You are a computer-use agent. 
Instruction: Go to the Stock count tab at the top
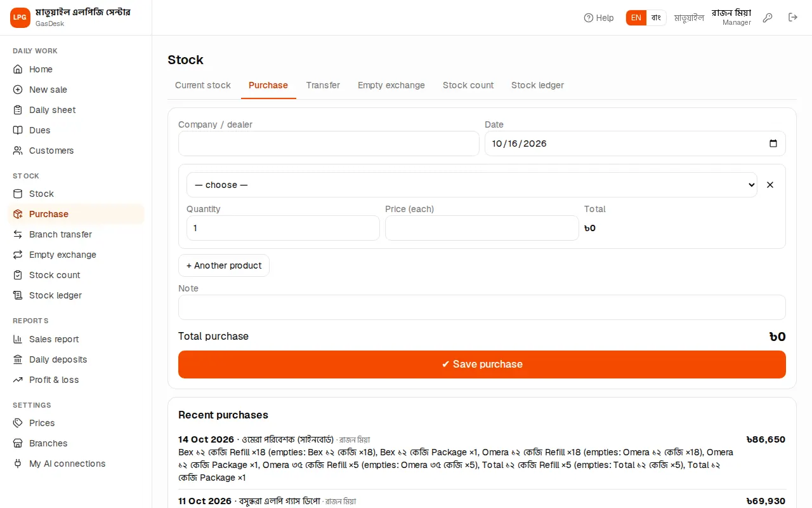[x=468, y=86]
